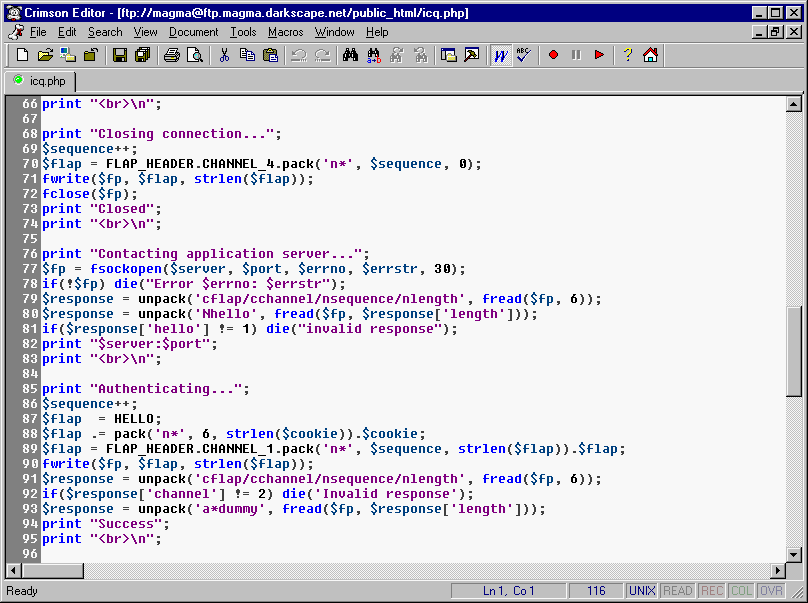The image size is (808, 603).
Task: Open the Document menu
Action: [x=194, y=32]
